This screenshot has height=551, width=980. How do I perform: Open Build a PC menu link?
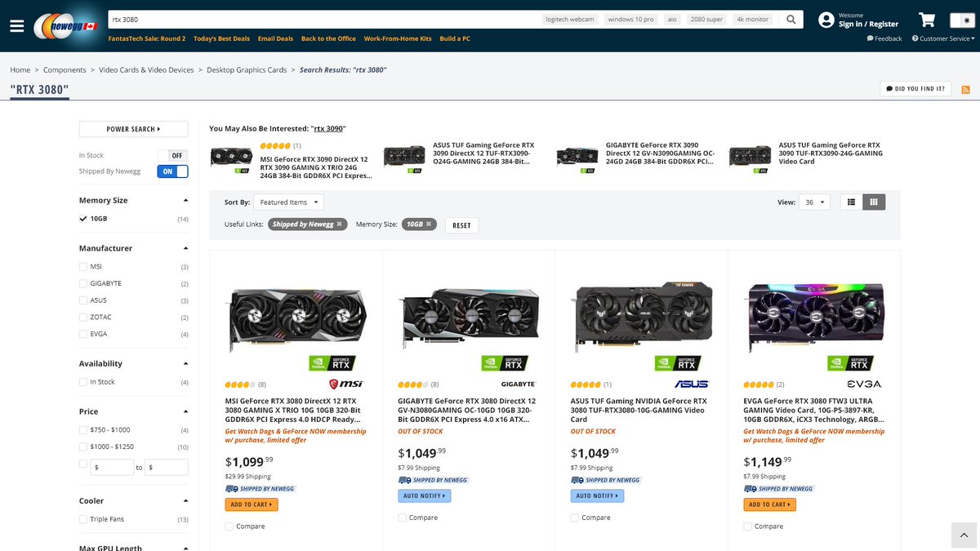[x=455, y=38]
